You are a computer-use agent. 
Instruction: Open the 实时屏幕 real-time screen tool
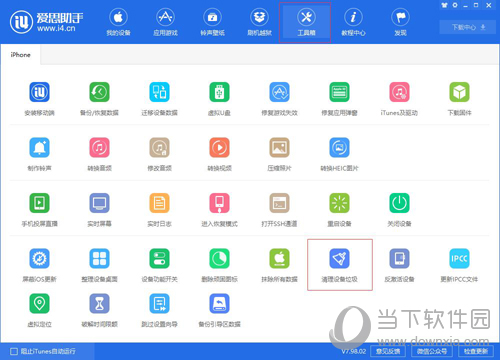(99, 210)
